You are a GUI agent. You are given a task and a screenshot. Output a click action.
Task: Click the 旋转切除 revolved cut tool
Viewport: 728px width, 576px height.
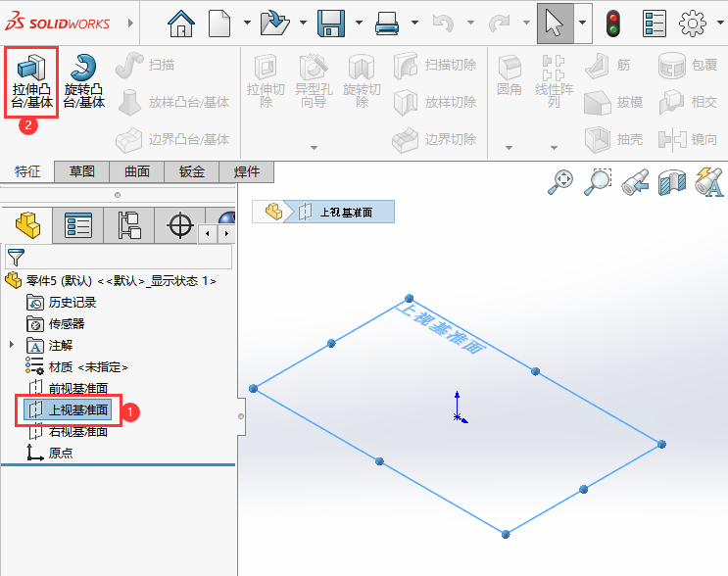pos(362,81)
